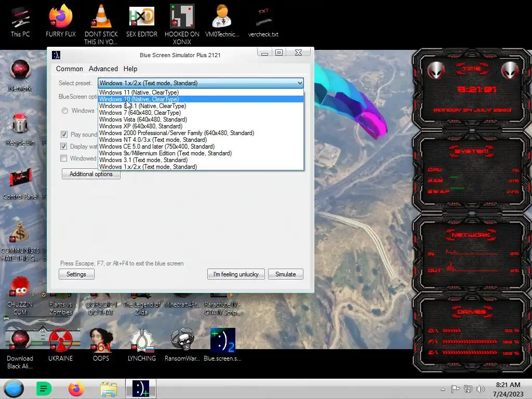Launch Firefox from the taskbar
Viewport: 532px width, 399px height.
coord(76,389)
